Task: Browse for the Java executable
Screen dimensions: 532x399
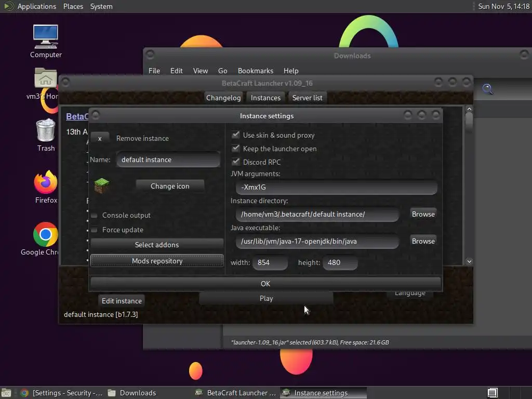Action: coord(423,241)
